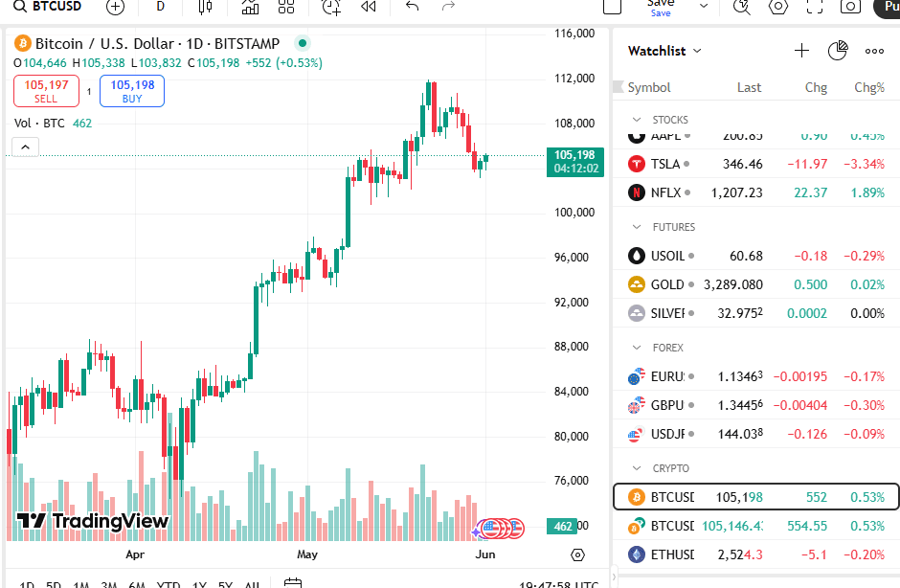900x588 pixels.
Task: Open the chart interval D dropdown
Action: tap(159, 8)
